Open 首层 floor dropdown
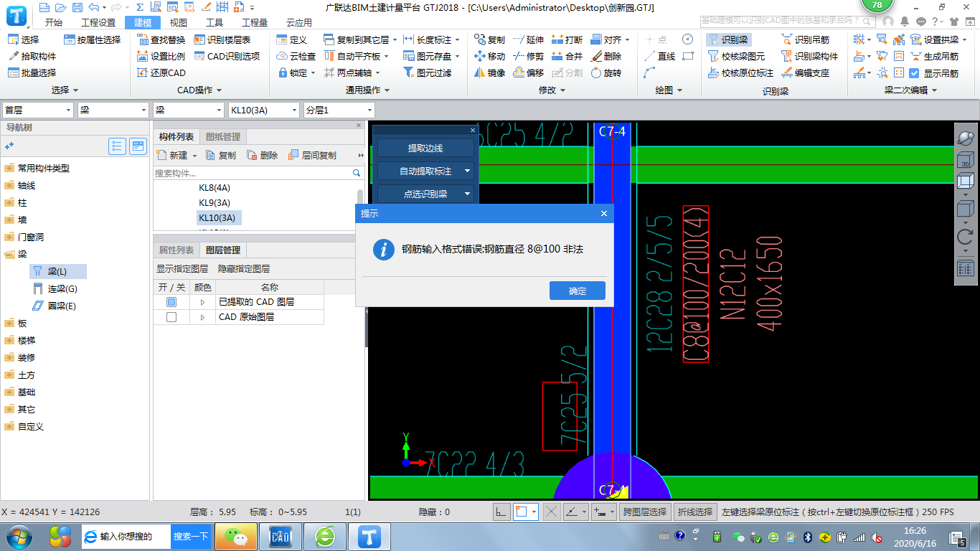The image size is (980, 551). tap(37, 110)
